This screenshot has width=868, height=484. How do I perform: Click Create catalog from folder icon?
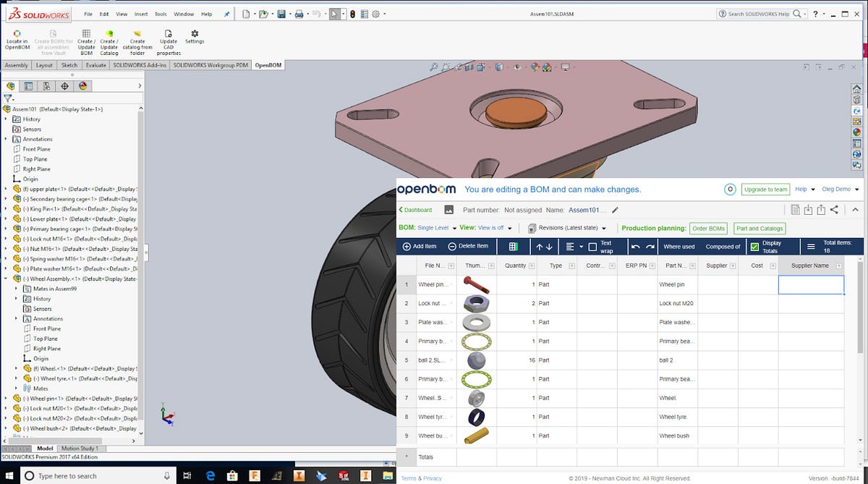[x=137, y=33]
